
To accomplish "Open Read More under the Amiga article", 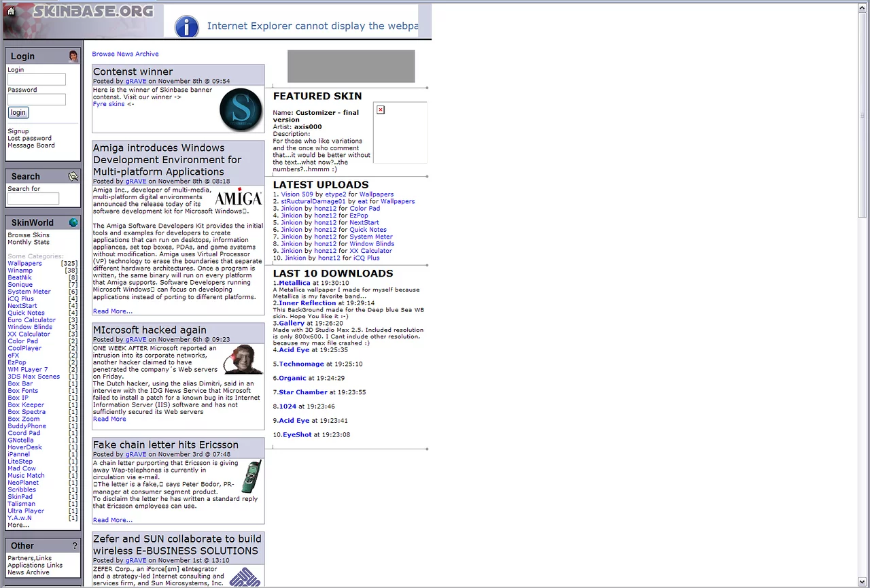I will pos(113,311).
